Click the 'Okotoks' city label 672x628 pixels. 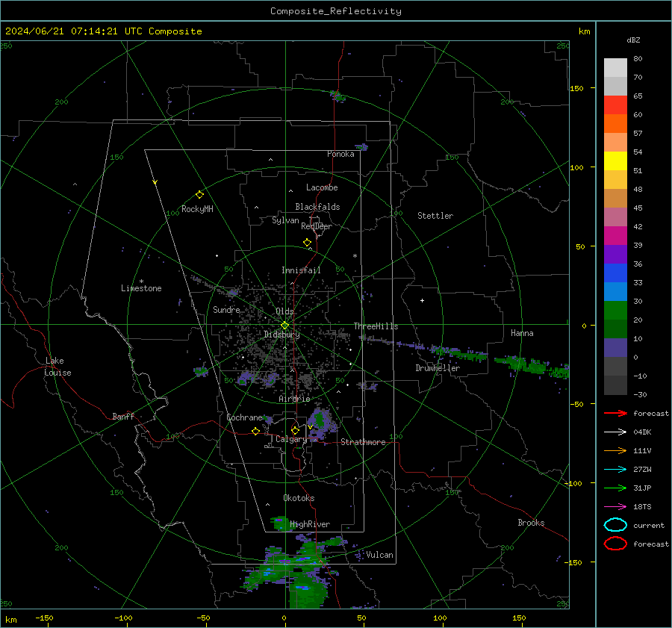pyautogui.click(x=299, y=498)
